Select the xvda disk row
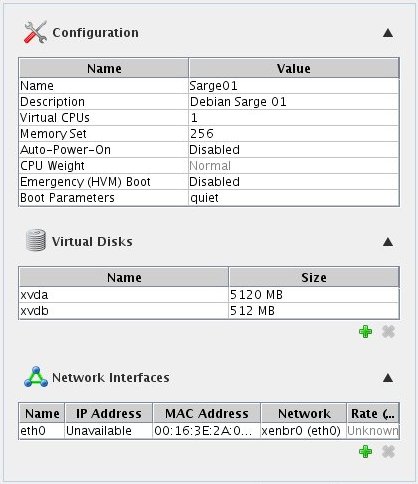This screenshot has width=418, height=484. [209, 295]
